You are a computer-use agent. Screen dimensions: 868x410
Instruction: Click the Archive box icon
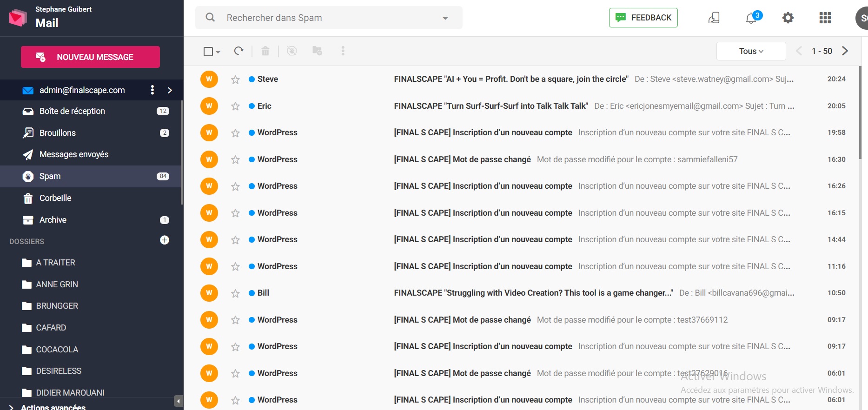pos(28,220)
